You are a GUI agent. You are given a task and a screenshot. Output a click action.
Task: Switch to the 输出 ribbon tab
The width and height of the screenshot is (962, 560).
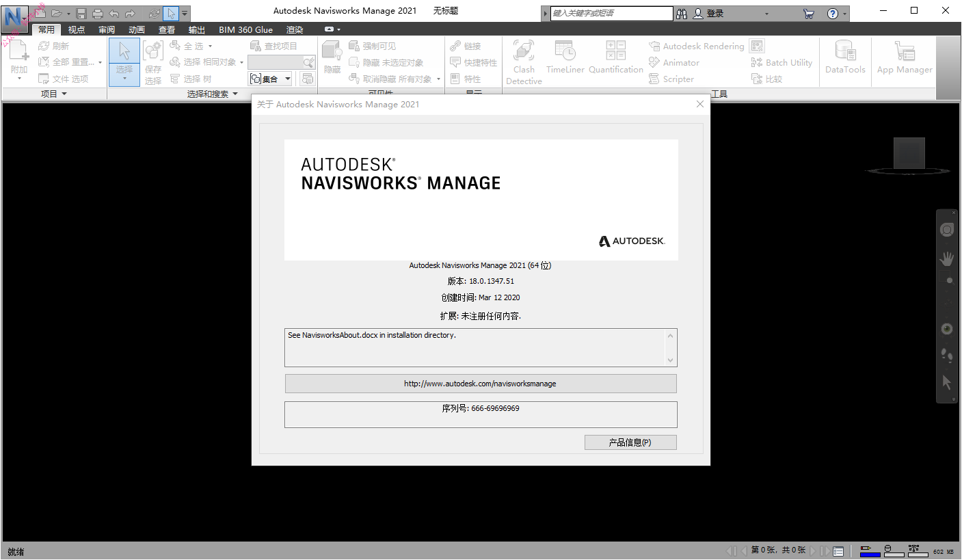point(197,29)
